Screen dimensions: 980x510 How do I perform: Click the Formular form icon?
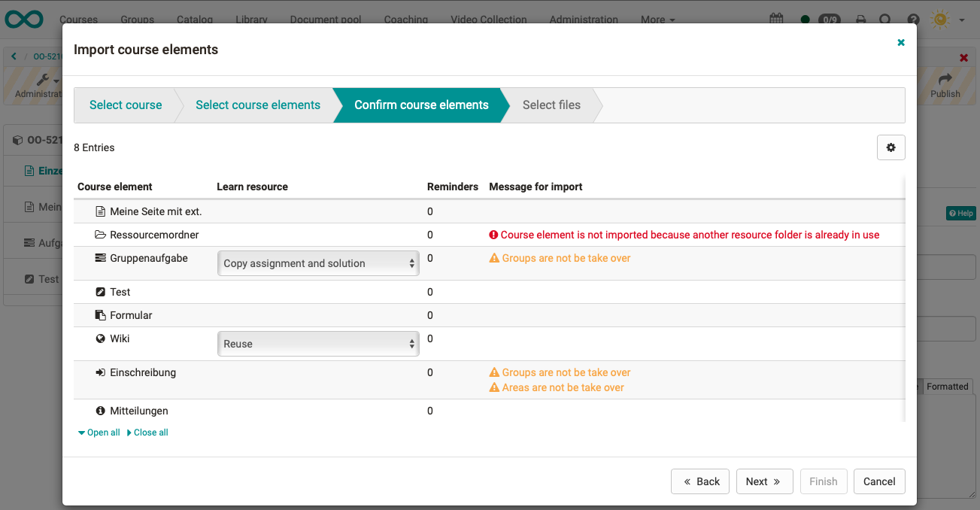[x=100, y=315]
